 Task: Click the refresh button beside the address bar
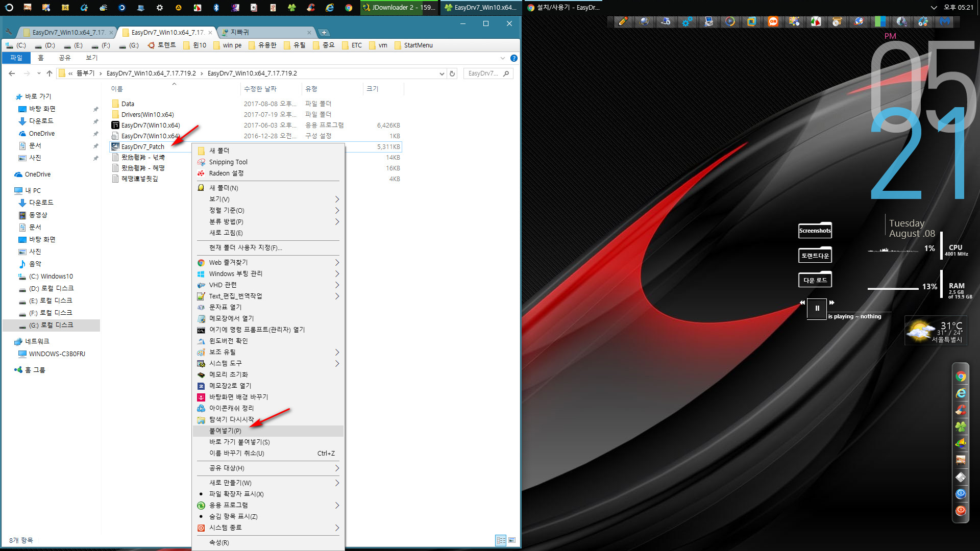click(x=452, y=73)
